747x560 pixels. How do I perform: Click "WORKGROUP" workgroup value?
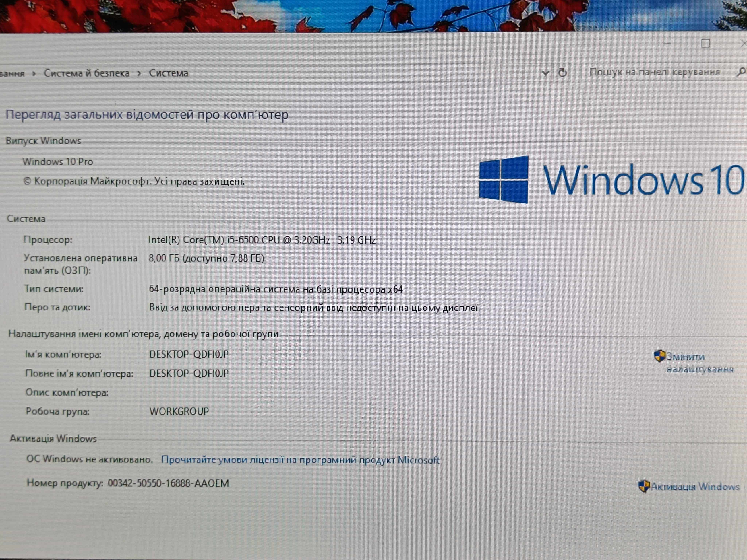point(179,411)
